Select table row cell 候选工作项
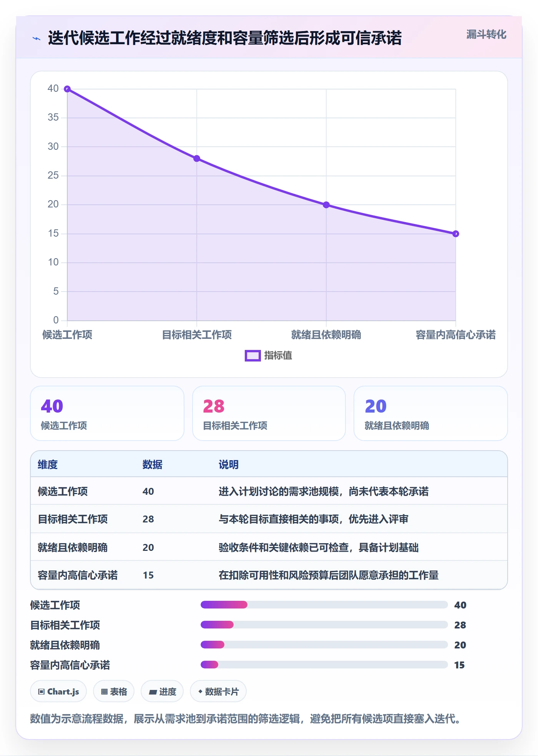This screenshot has width=538, height=756. coord(63,491)
